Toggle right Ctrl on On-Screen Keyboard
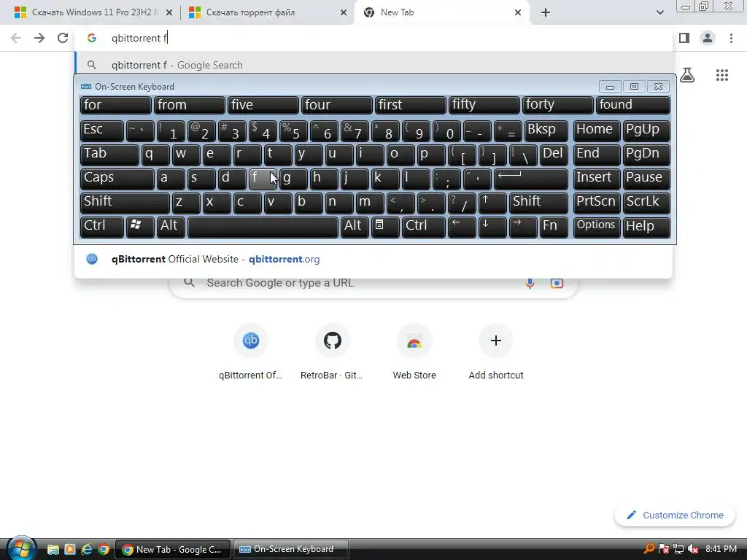The image size is (747, 560). [x=424, y=227]
